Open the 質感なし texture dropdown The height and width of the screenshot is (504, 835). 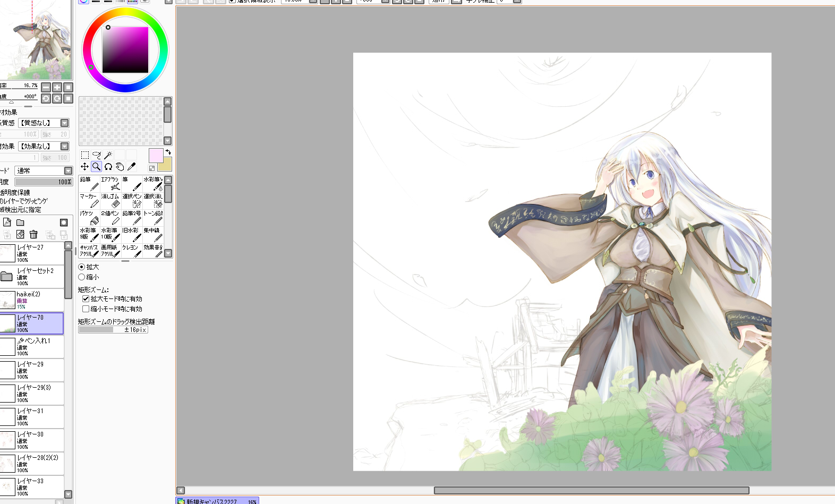64,123
